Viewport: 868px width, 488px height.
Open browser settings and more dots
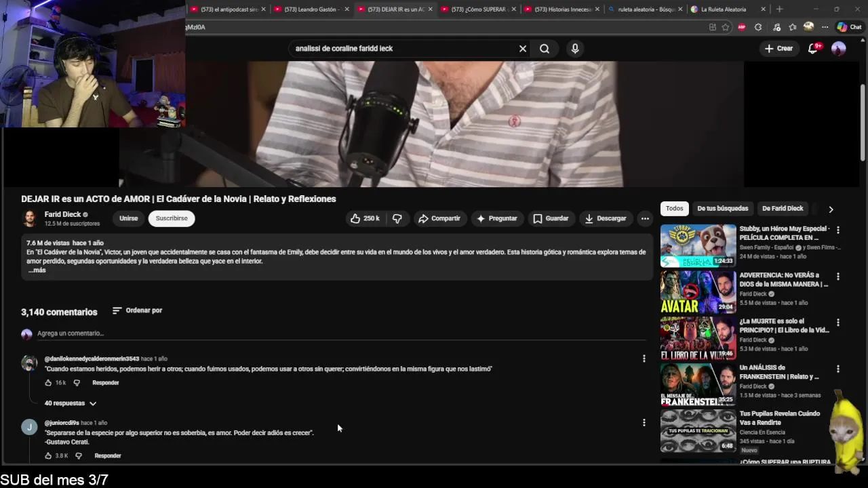pyautogui.click(x=825, y=27)
